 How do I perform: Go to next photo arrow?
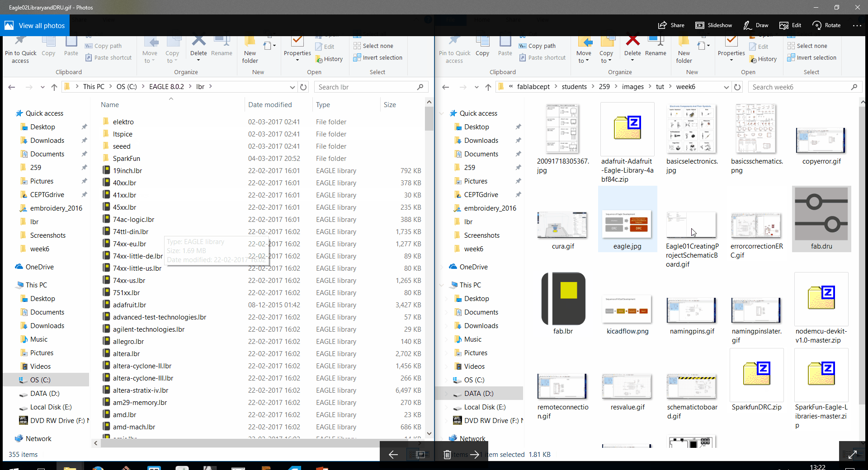(474, 454)
